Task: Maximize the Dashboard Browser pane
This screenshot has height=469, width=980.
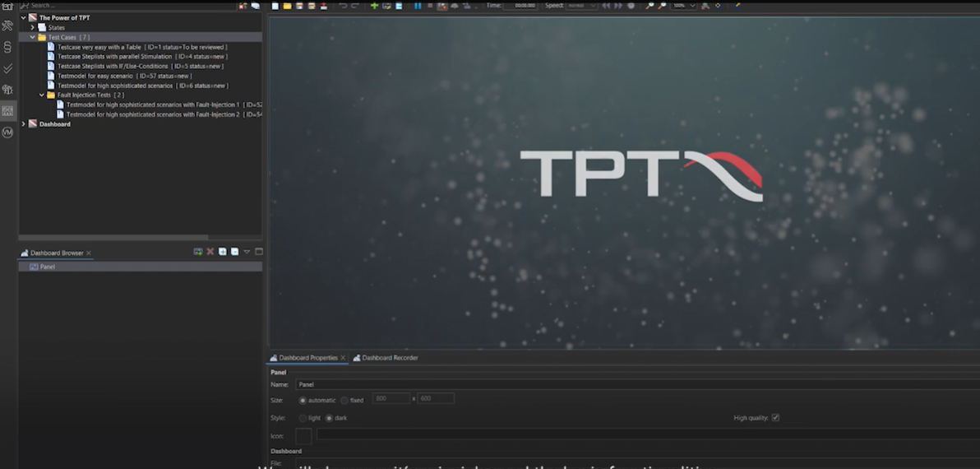Action: pyautogui.click(x=259, y=252)
